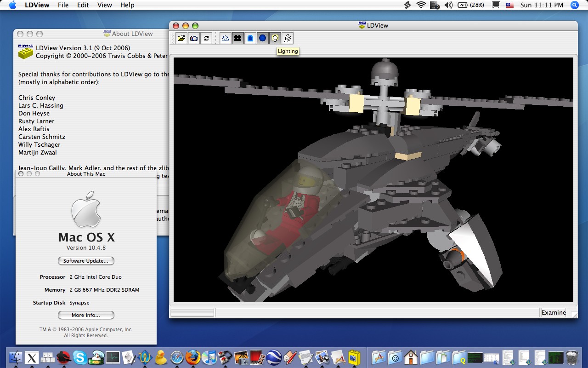
Task: Click the Examine mode label
Action: pos(553,312)
